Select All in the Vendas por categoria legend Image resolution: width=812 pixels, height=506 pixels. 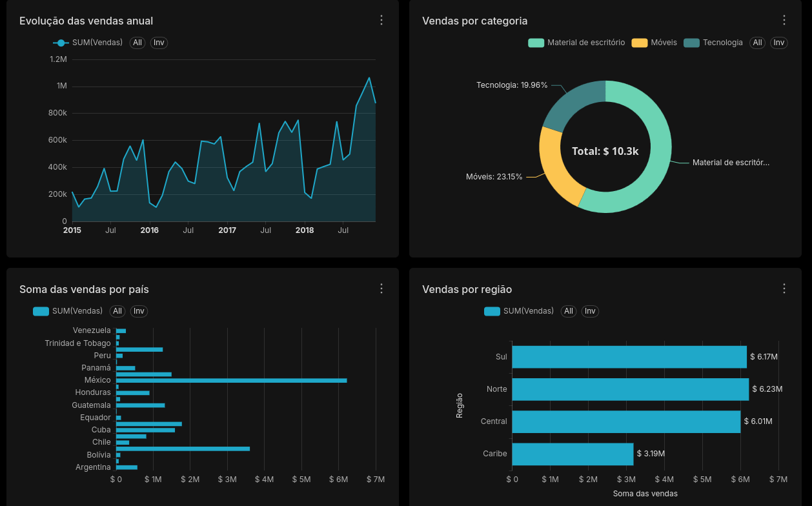pyautogui.click(x=757, y=43)
